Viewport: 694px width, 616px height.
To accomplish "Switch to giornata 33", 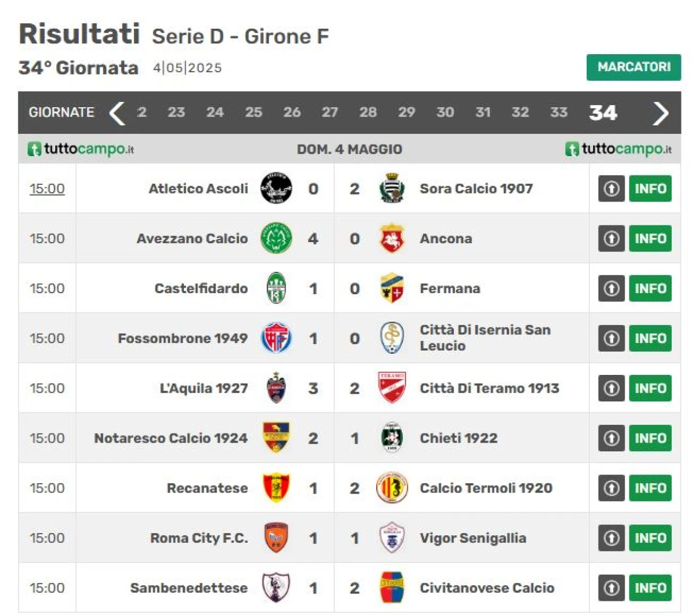I will (x=558, y=112).
